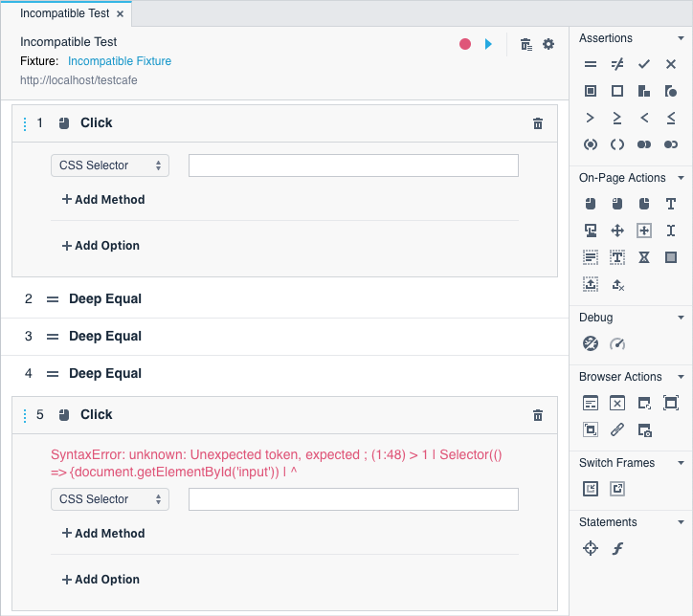Add a Right Click mouse action
693x616 pixels.
(644, 204)
